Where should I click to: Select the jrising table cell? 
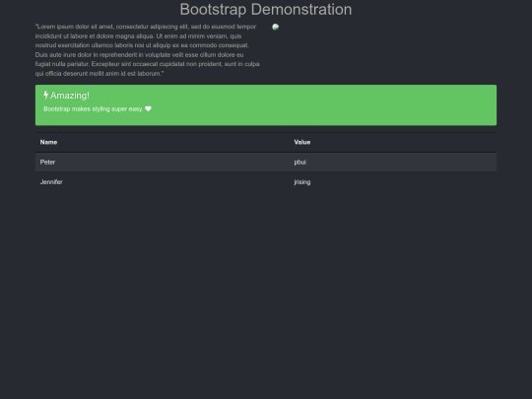click(393, 182)
